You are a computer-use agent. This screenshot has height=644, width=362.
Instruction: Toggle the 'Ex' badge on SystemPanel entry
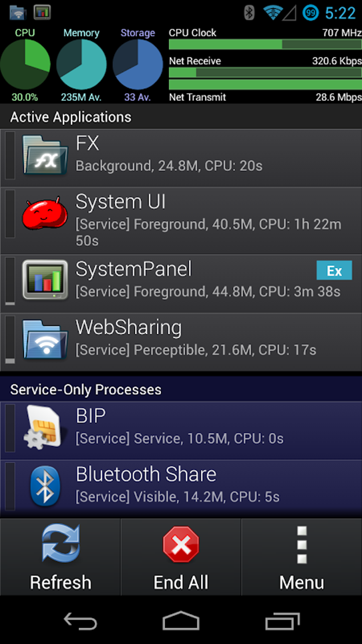point(334,271)
